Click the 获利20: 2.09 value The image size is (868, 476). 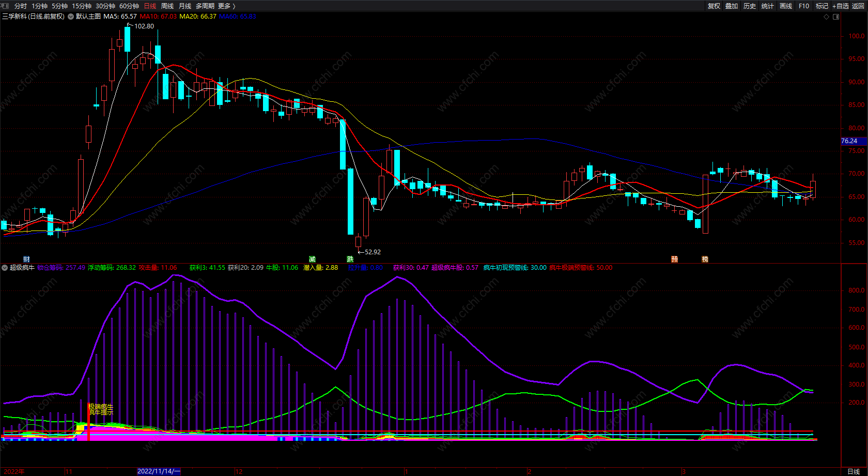(x=245, y=268)
